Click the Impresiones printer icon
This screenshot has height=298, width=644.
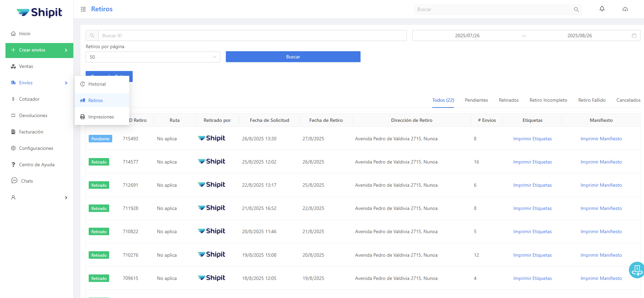(x=83, y=117)
